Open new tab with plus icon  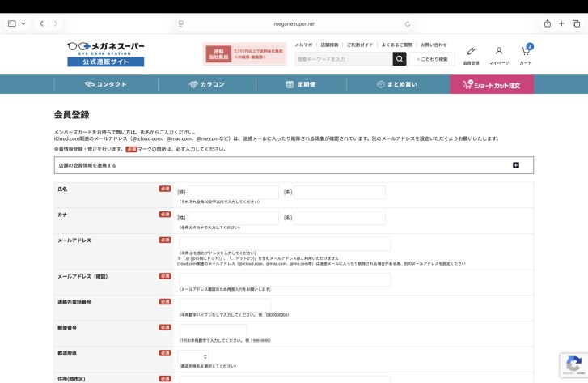[x=562, y=23]
